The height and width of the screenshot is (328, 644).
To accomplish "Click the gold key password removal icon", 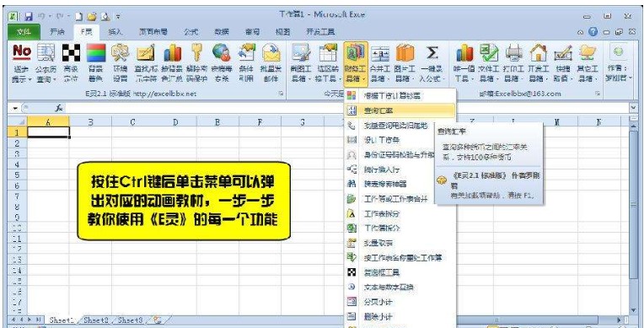I will [196, 52].
